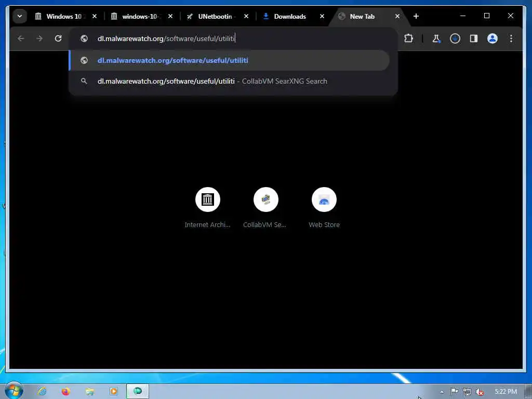
Task: Open the tab search dropdown arrow
Action: click(x=20, y=16)
